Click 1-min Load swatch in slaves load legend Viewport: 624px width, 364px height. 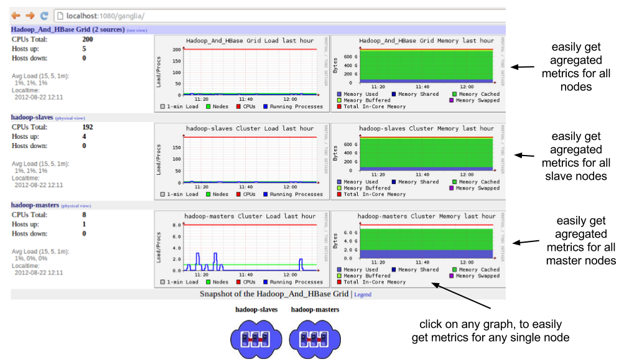coord(162,194)
